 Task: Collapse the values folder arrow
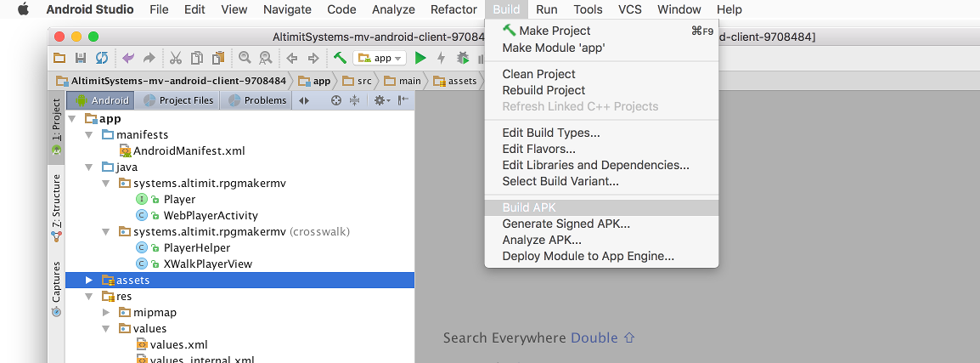pyautogui.click(x=105, y=329)
